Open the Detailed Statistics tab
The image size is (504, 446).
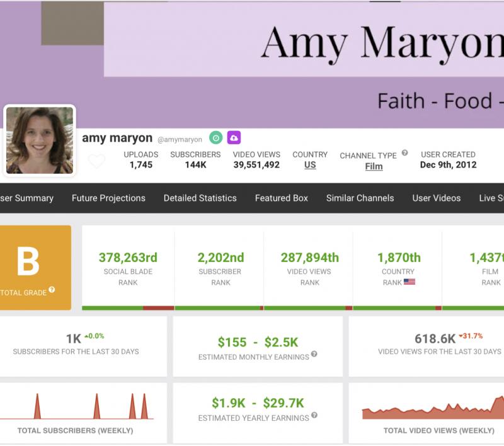200,198
